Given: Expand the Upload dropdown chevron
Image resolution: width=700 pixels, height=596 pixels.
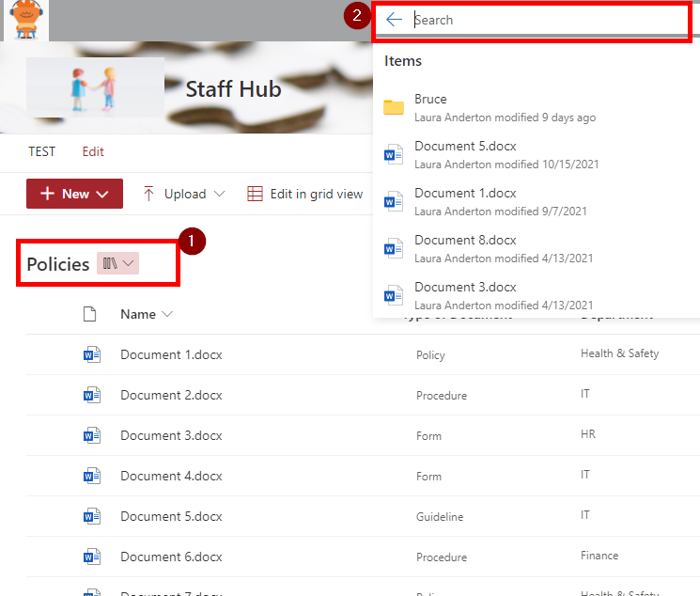Looking at the screenshot, I should [x=219, y=194].
